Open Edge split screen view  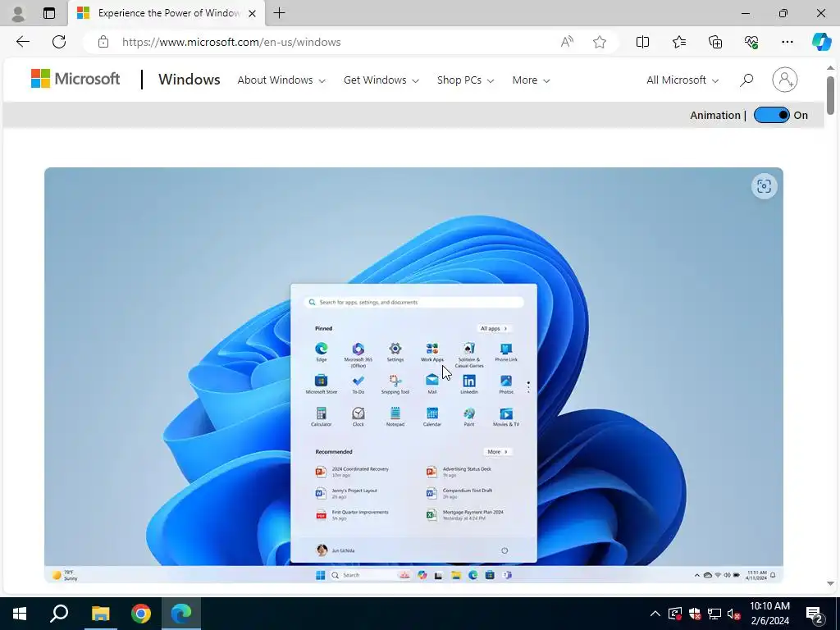click(642, 42)
